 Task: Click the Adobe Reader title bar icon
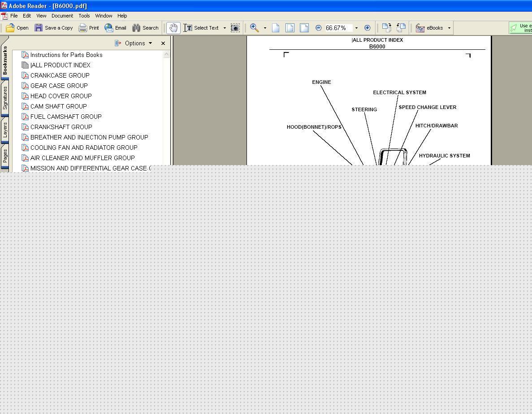(4, 5)
